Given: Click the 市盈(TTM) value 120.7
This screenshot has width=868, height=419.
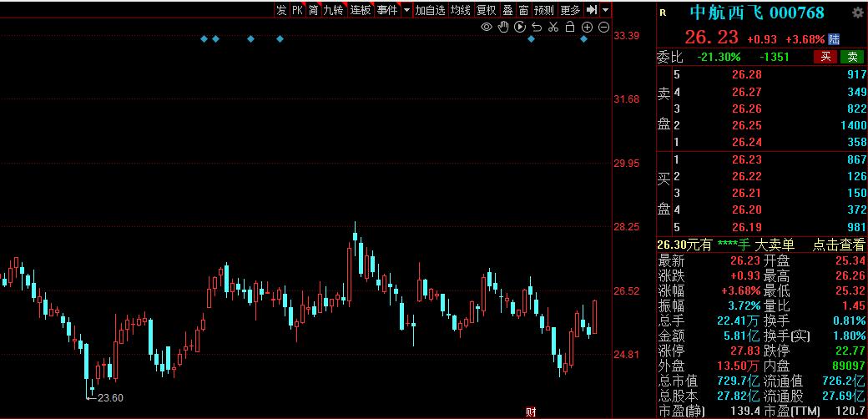Looking at the screenshot, I should [x=850, y=411].
